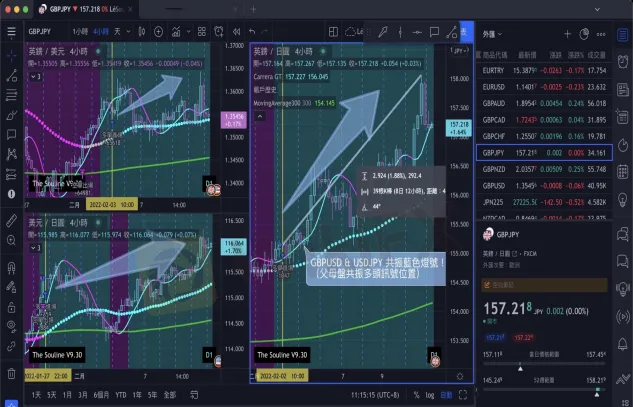Toggle magnet mode
633x407 pixels.
pos(11,268)
